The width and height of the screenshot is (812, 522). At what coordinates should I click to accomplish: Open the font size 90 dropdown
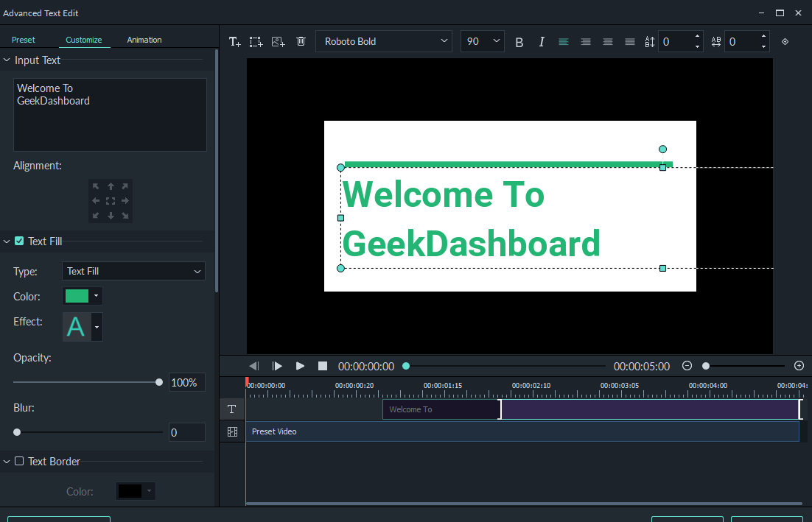click(x=482, y=41)
